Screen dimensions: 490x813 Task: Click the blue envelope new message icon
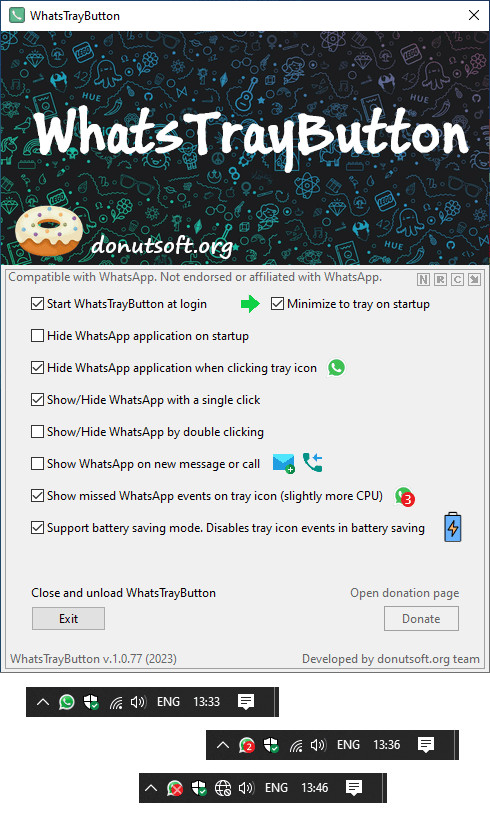(x=284, y=463)
